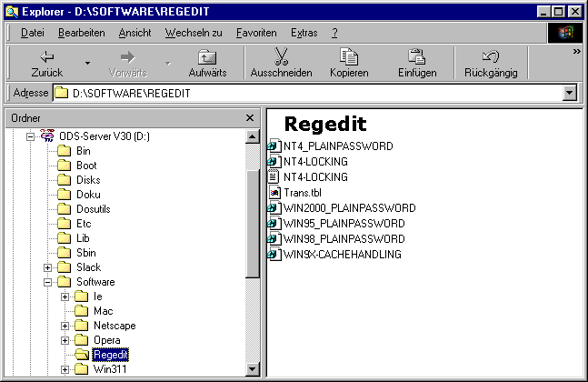
Task: Collapse the ODS-Server V30 (D:) drive node
Action: (30, 136)
